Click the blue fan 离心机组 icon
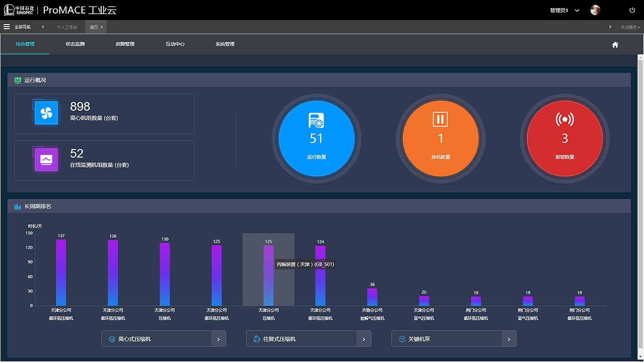This screenshot has width=644, height=362. click(x=46, y=113)
